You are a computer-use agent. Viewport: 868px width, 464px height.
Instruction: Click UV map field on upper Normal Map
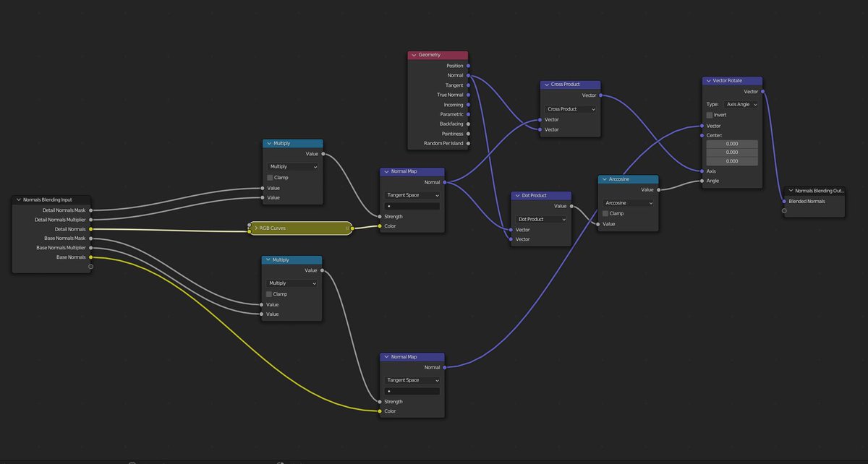pyautogui.click(x=412, y=206)
